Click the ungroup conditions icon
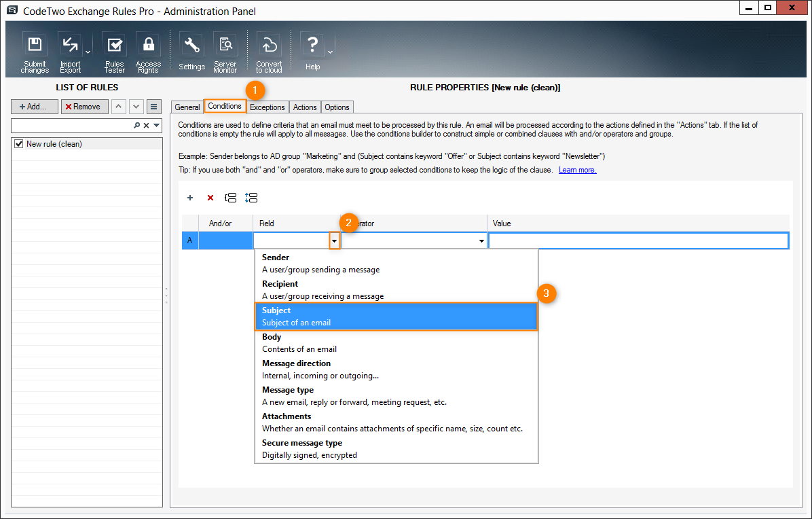The image size is (812, 519). point(251,198)
